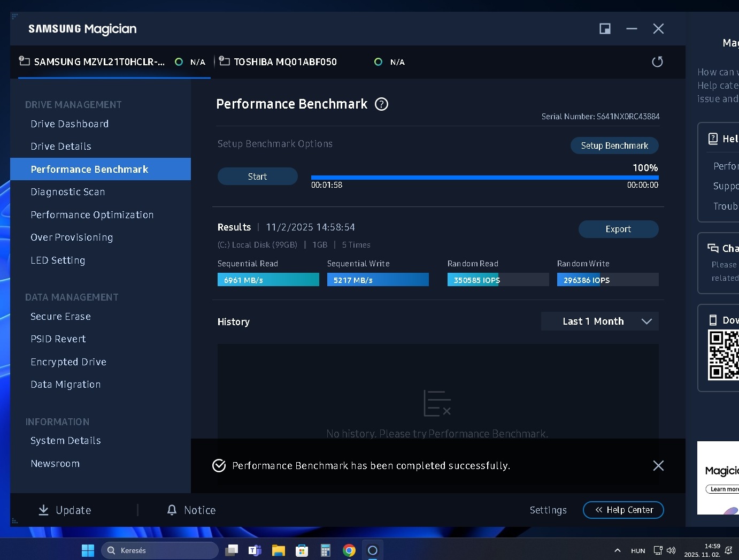Open Settings at the bottom bar

pos(548,510)
